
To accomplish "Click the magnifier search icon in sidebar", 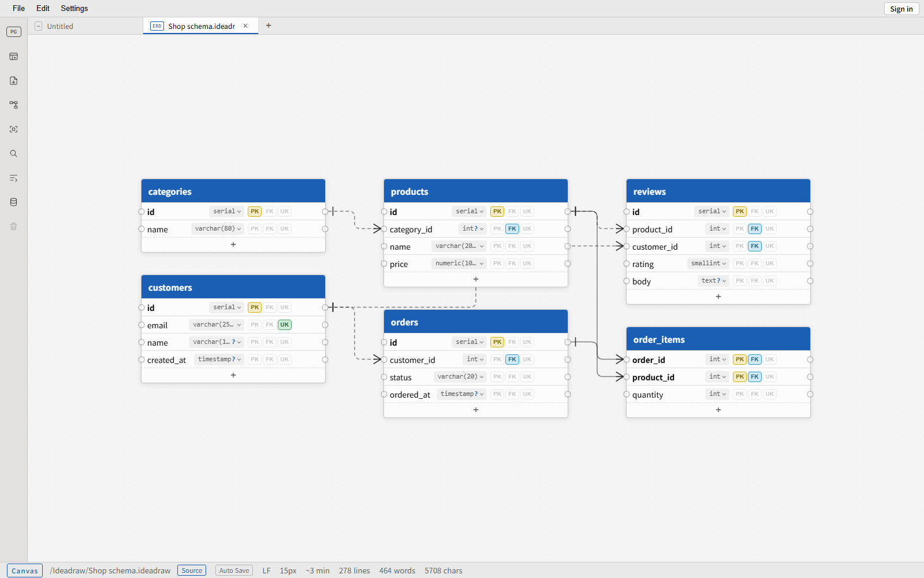I will click(14, 154).
